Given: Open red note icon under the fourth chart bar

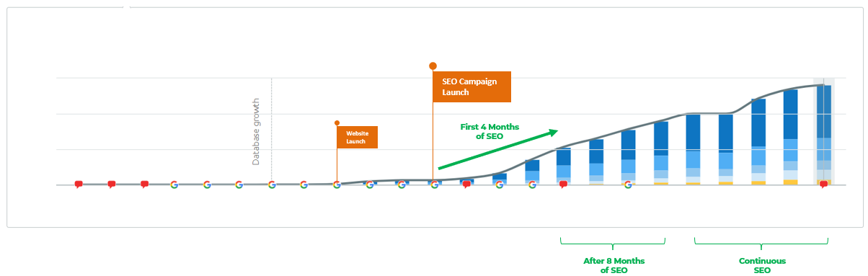Looking at the screenshot, I should click(x=564, y=184).
